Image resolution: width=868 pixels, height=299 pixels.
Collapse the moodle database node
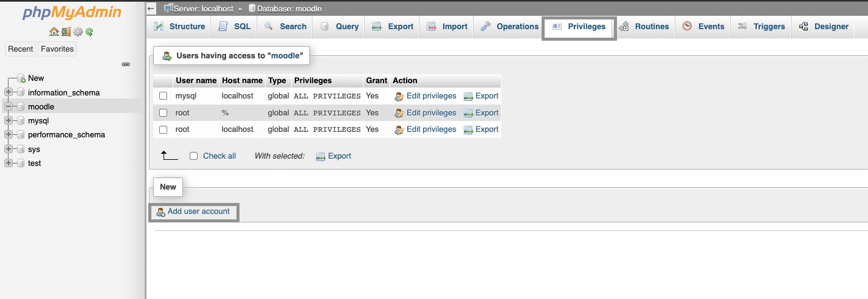point(9,106)
